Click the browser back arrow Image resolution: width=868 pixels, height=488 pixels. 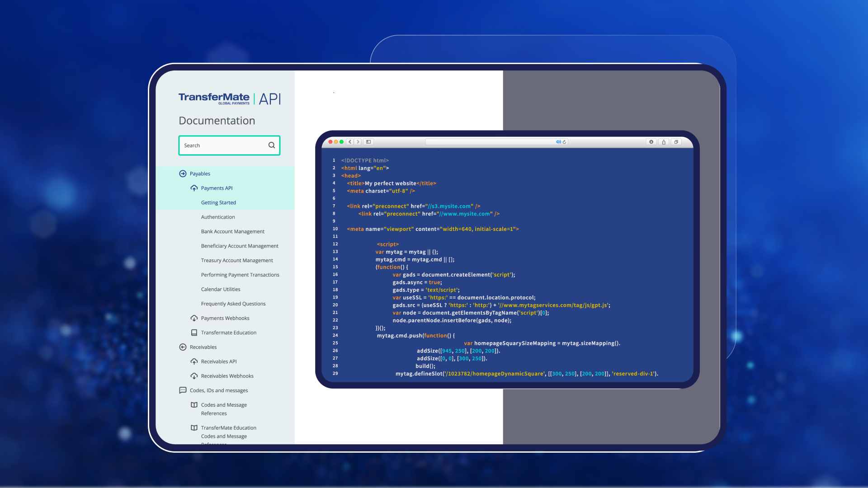point(350,142)
